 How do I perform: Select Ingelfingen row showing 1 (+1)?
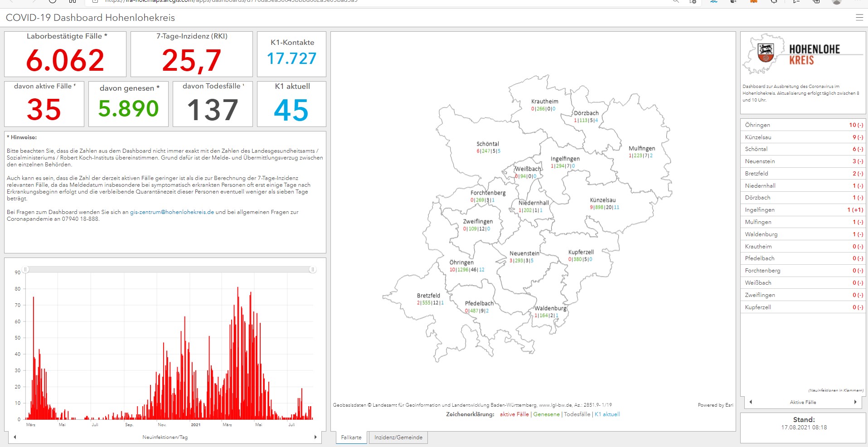pos(803,210)
